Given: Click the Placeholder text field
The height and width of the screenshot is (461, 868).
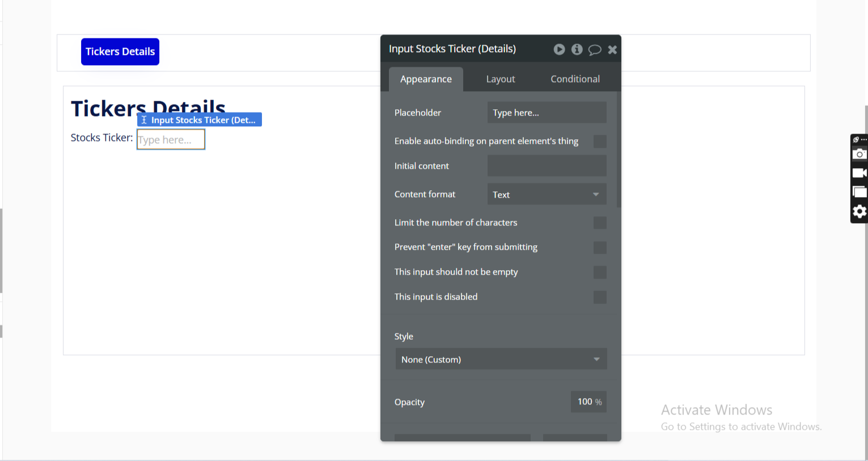Looking at the screenshot, I should (547, 113).
